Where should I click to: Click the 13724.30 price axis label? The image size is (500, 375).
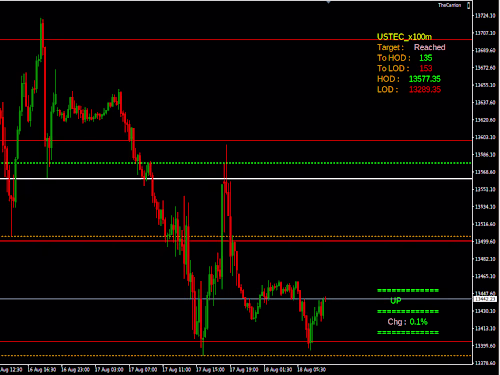click(485, 16)
